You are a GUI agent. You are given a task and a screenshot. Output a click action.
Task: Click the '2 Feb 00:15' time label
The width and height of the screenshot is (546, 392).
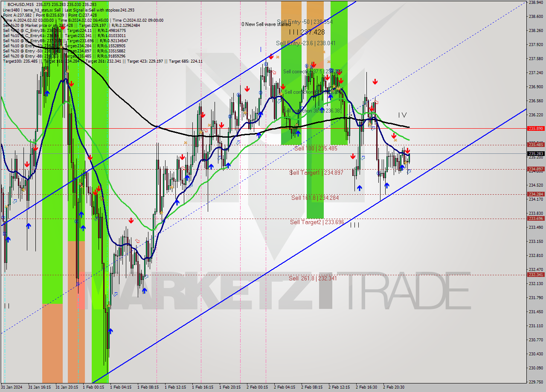pyautogui.click(x=257, y=387)
